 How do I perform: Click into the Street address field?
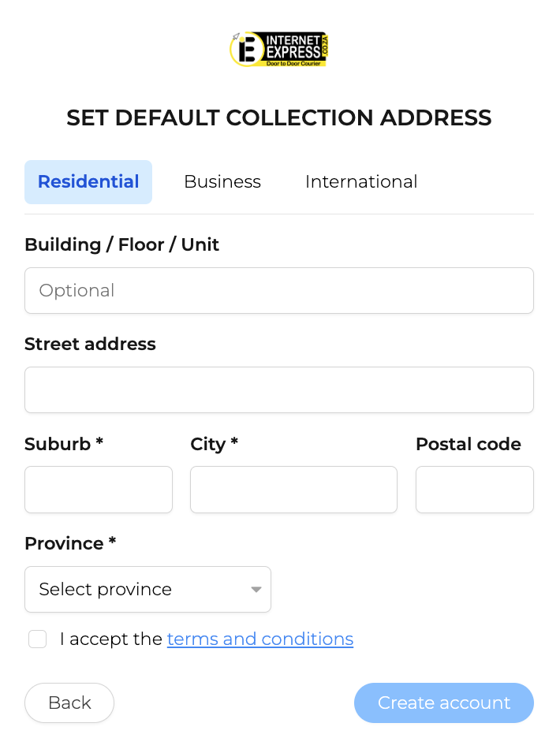click(279, 389)
